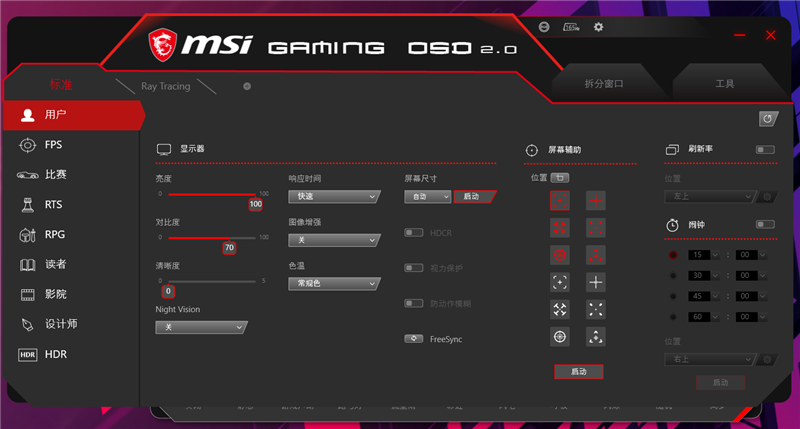Screen dimensions: 800x429
Task: Toggle the 防动作模糊 switch
Action: coord(414,304)
